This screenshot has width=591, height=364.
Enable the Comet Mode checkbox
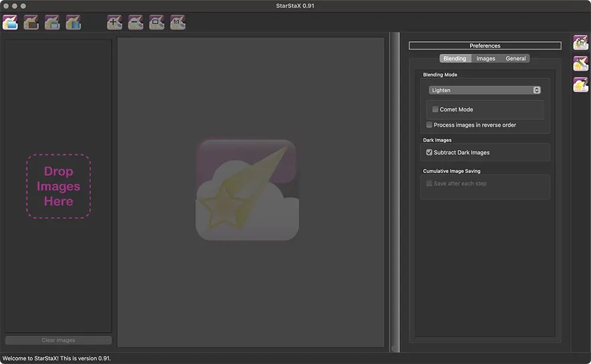pos(435,109)
